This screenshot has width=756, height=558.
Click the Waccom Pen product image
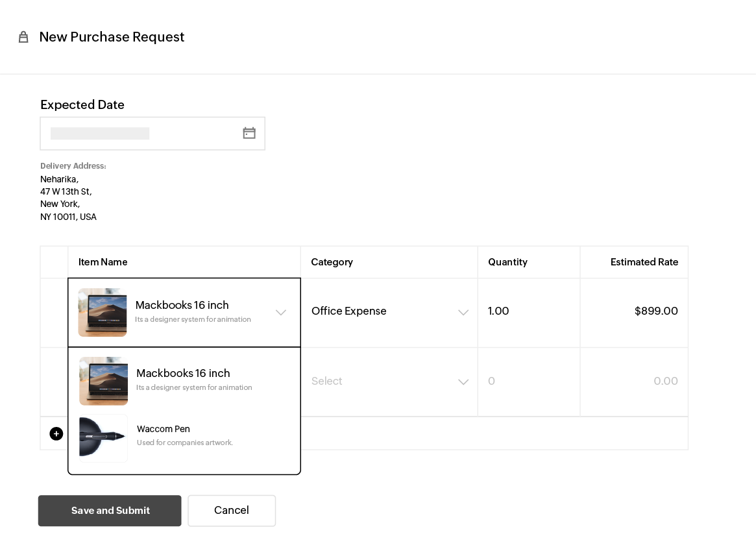103,437
